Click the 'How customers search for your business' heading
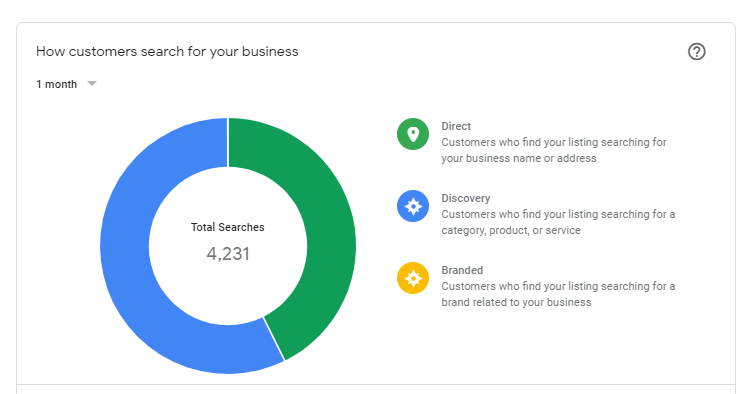This screenshot has width=756, height=394. [167, 52]
